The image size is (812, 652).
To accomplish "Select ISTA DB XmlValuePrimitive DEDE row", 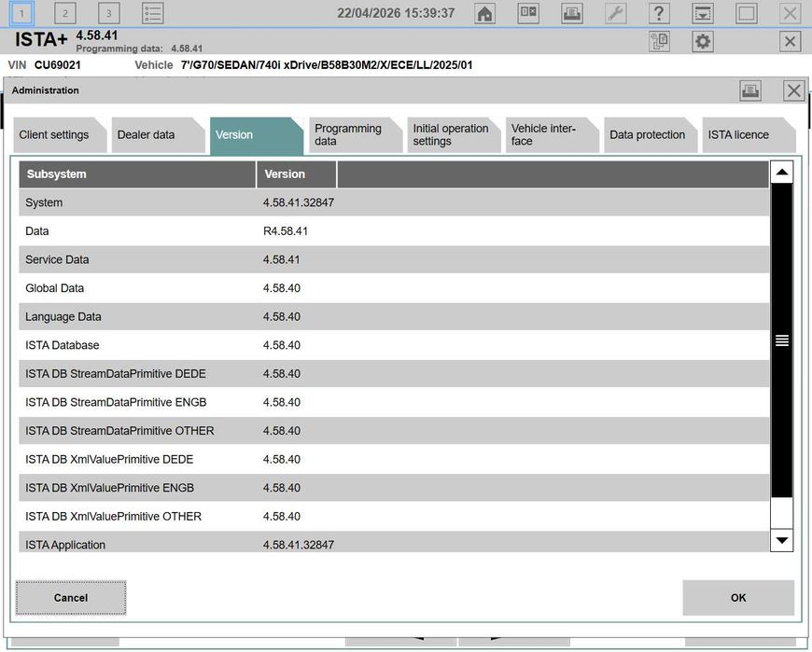I will pos(394,459).
